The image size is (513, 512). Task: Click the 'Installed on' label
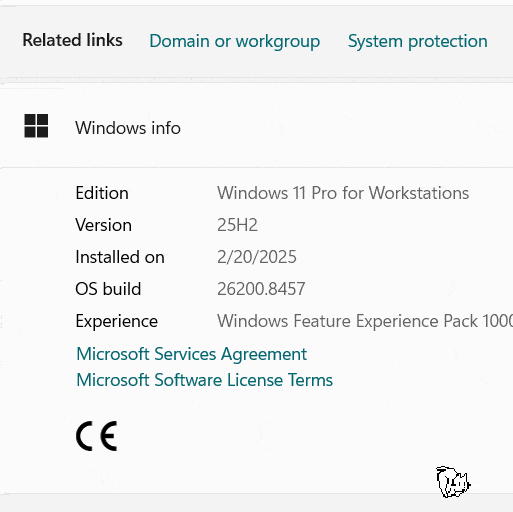point(120,257)
